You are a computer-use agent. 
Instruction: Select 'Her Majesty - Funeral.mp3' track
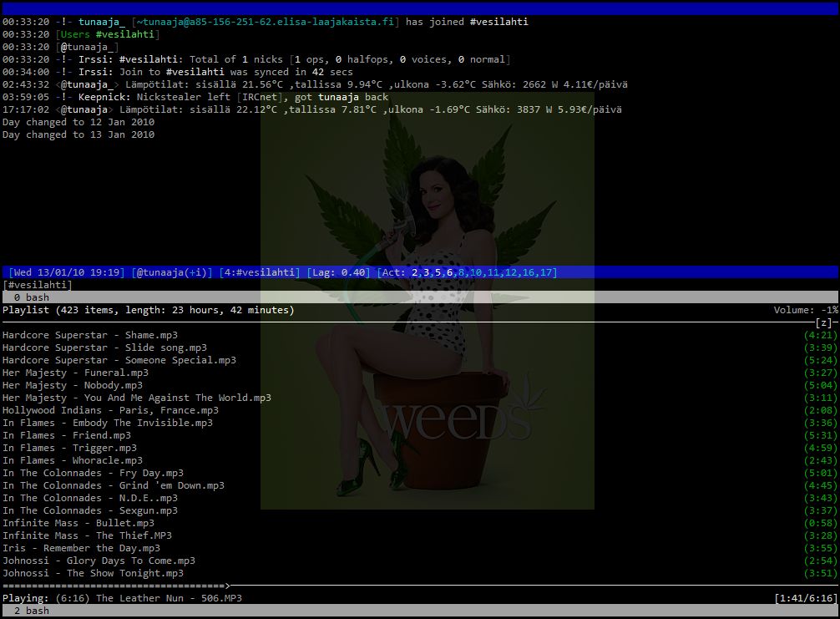75,373
